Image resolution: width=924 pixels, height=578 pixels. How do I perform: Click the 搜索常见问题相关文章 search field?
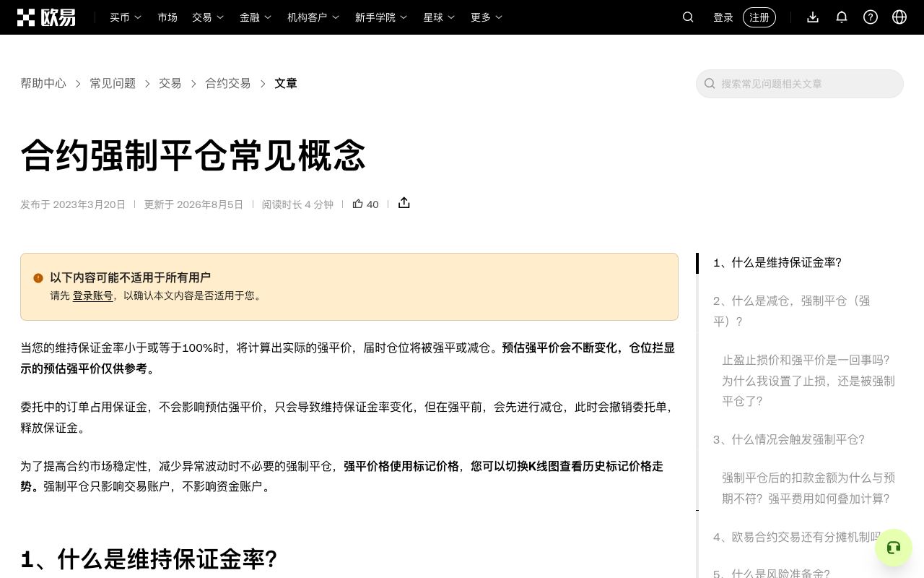click(x=800, y=84)
